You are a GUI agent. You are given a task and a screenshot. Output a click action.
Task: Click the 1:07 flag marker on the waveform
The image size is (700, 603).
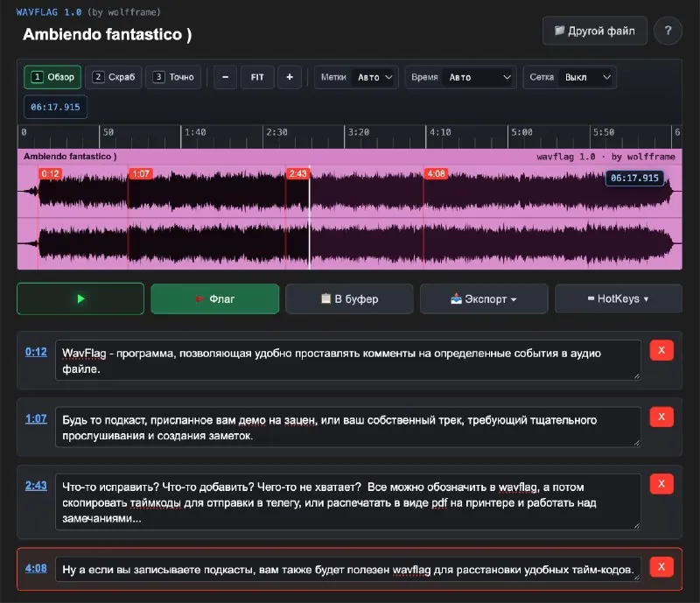[141, 173]
